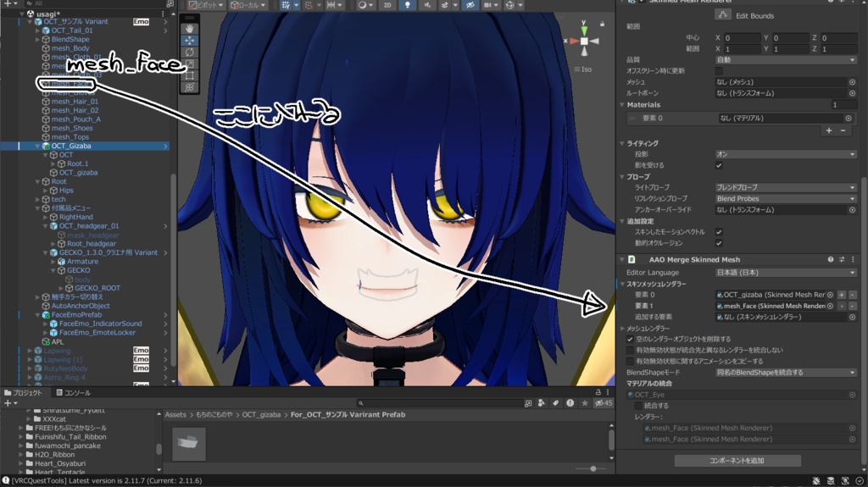The image size is (868, 487).
Task: Collapse OCT_Gizaba in hierarchy
Action: coord(37,146)
